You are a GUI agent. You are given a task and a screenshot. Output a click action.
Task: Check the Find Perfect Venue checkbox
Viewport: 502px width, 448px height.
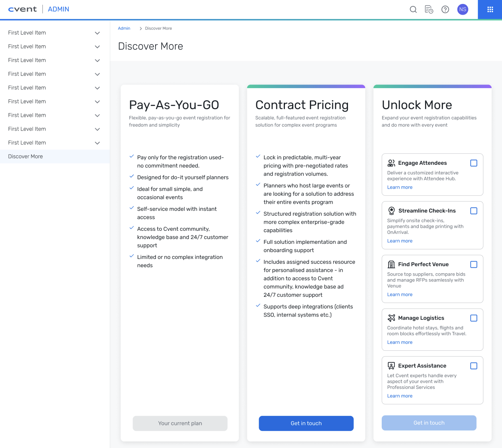click(x=474, y=265)
